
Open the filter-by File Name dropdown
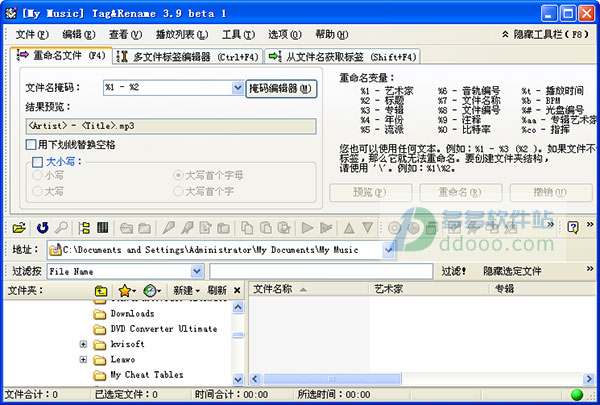(x=197, y=271)
